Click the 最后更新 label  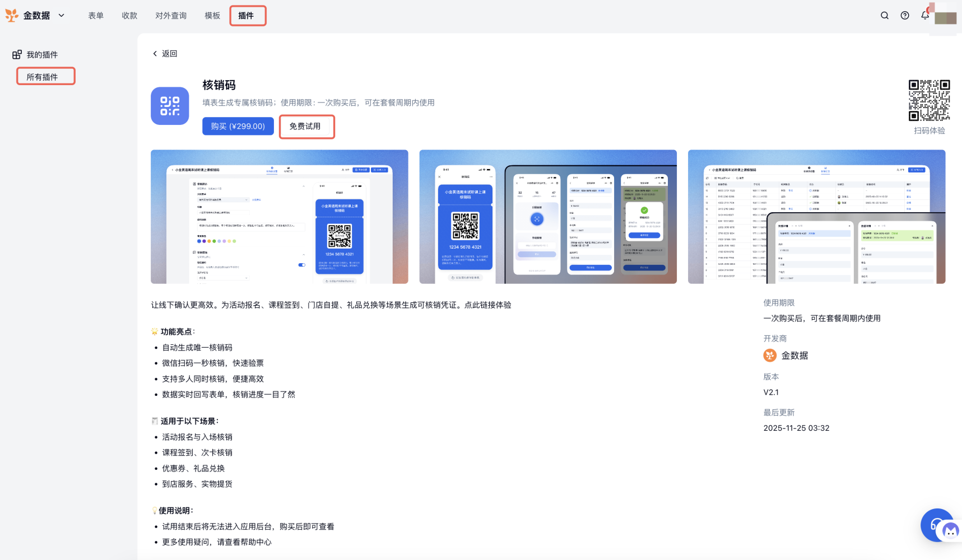coord(779,413)
